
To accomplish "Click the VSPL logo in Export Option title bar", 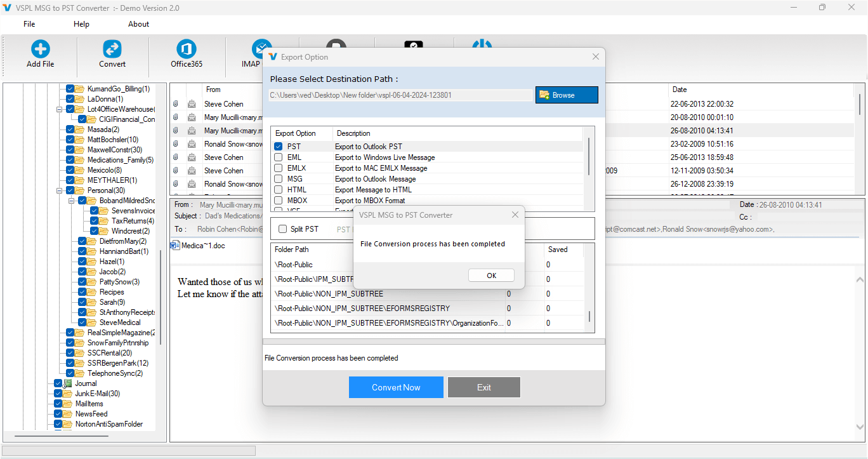I will pos(273,57).
